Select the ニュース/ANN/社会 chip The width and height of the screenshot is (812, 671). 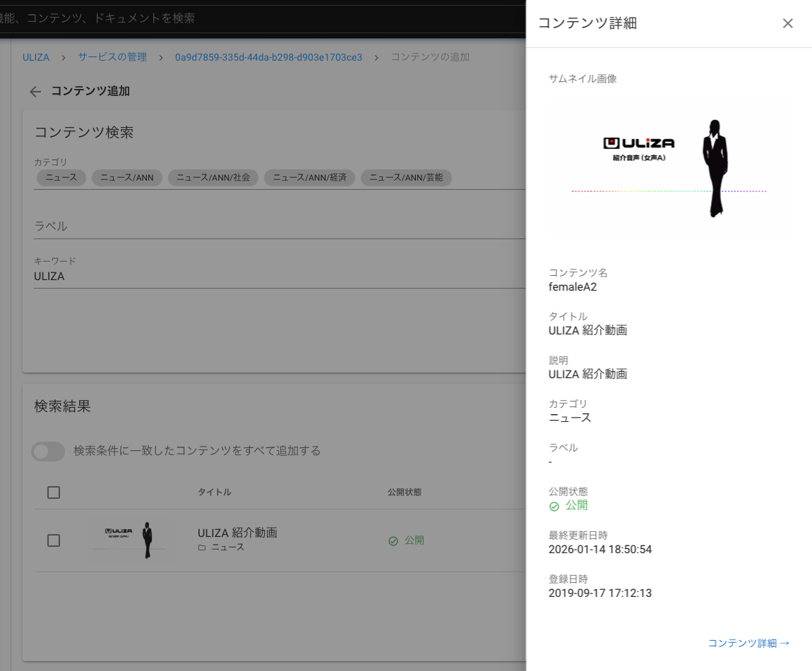(x=213, y=178)
